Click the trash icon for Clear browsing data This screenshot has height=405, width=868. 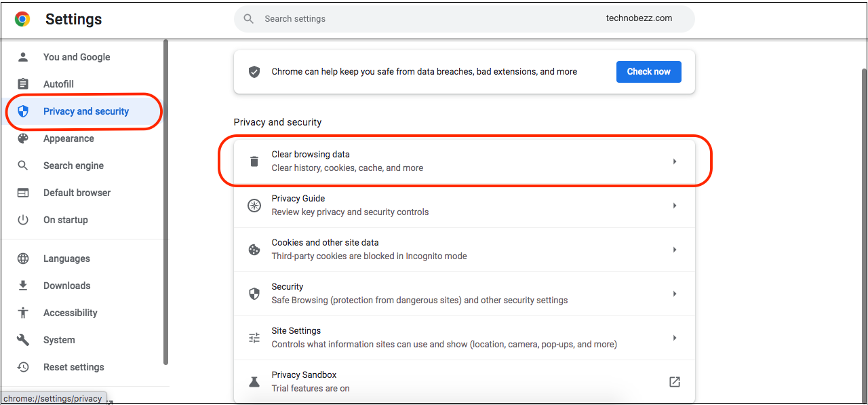point(254,161)
